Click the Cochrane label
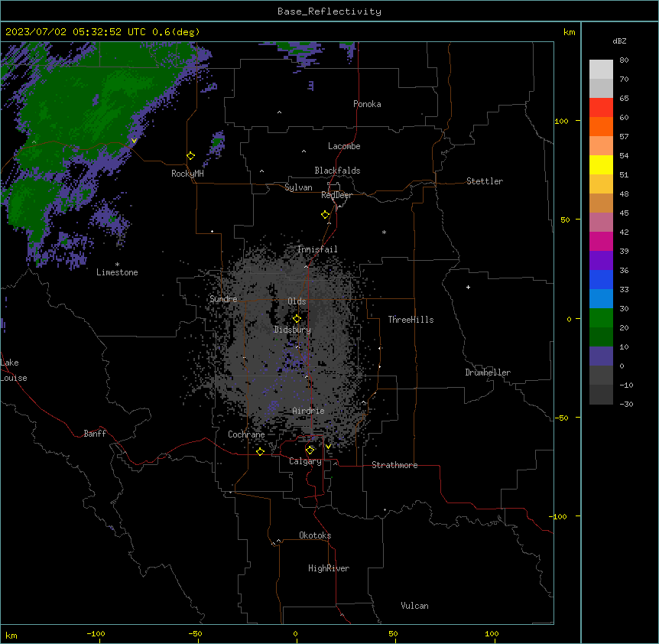The image size is (659, 644). coord(246,434)
